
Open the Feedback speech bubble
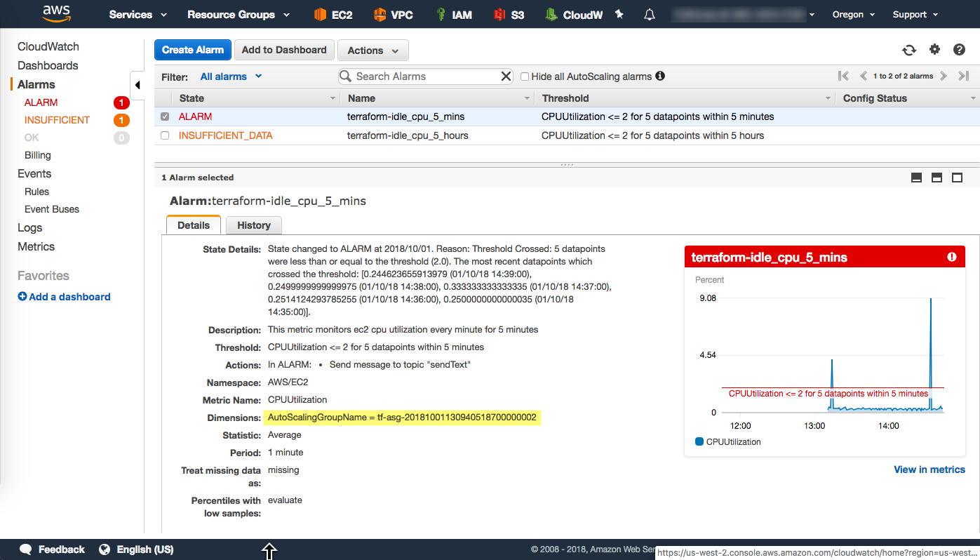click(26, 549)
